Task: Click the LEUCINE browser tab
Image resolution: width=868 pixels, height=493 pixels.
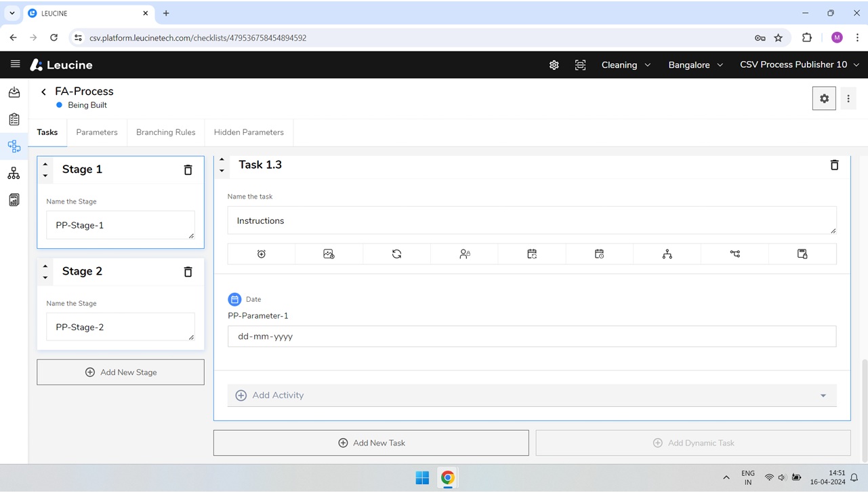Action: (88, 14)
